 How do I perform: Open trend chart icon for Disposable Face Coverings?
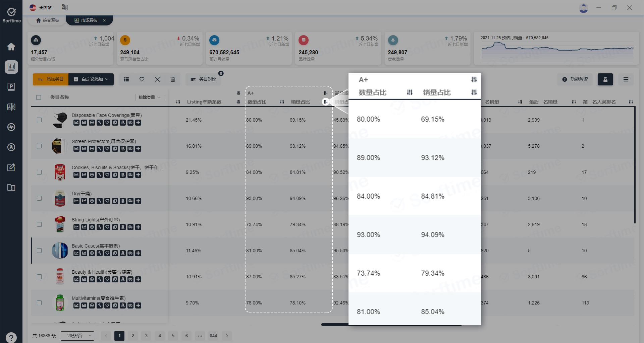point(76,123)
